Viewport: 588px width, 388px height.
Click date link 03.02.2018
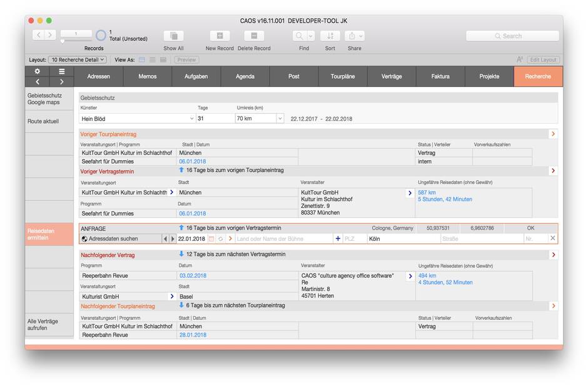(193, 275)
